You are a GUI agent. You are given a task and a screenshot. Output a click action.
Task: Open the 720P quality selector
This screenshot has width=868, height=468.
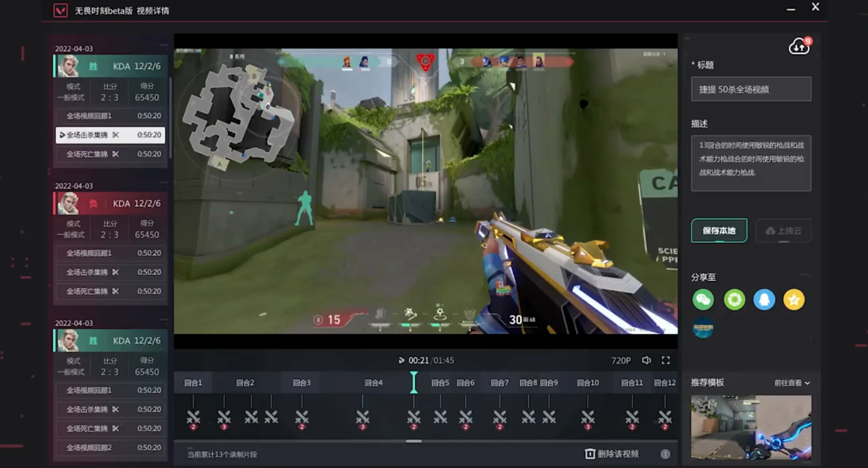[x=621, y=361]
